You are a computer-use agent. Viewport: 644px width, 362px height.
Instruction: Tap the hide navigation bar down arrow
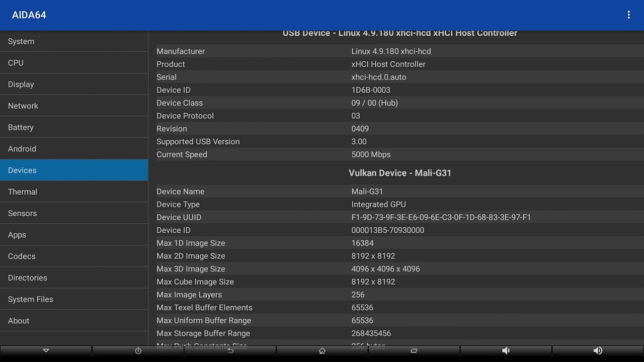click(x=46, y=351)
